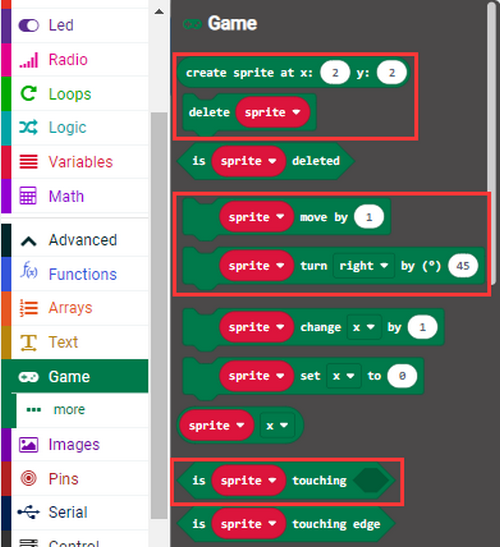The height and width of the screenshot is (547, 500).
Task: Select the Images picture icon
Action: 28,444
